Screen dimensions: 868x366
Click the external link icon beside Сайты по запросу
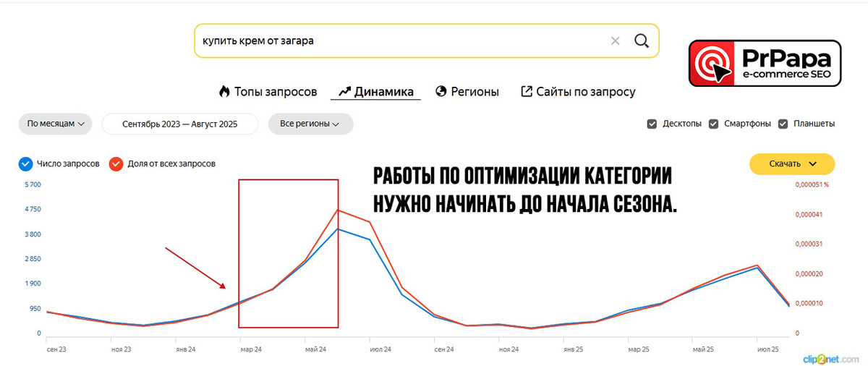point(527,91)
